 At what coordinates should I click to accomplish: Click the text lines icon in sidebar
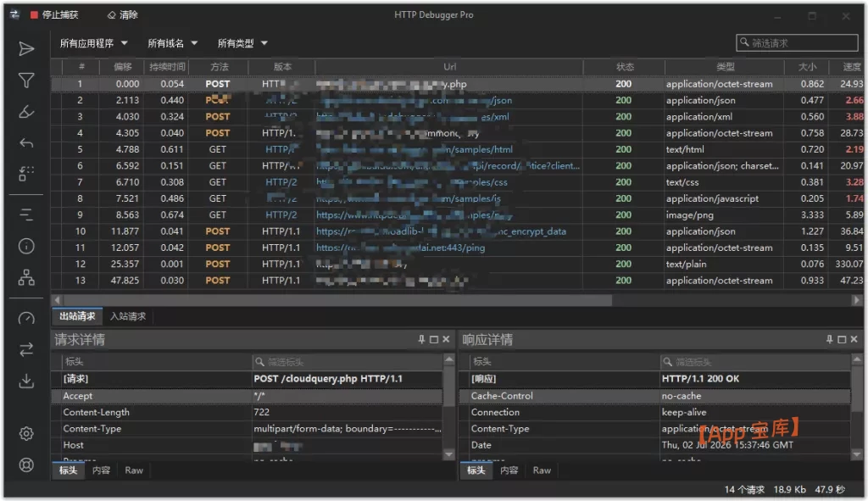click(x=26, y=214)
